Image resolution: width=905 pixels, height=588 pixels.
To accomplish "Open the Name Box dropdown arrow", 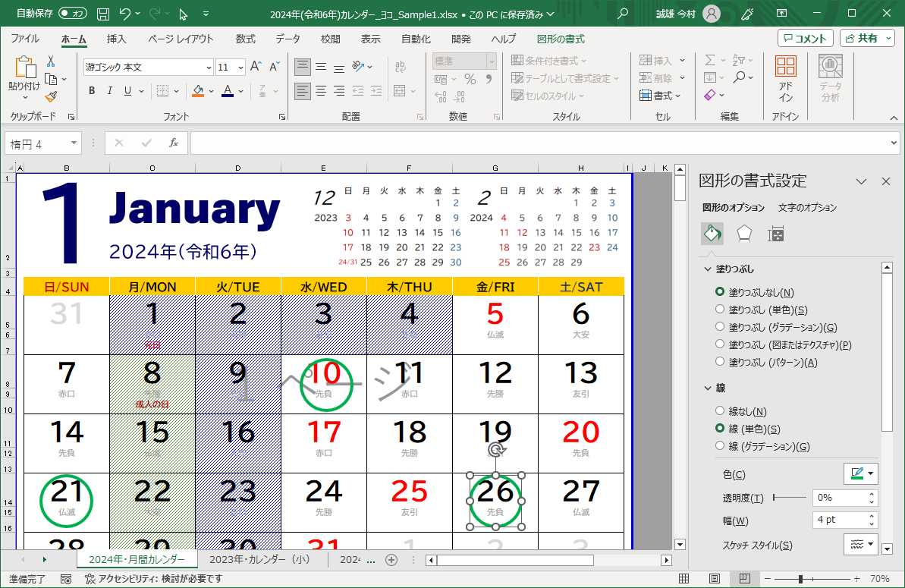I will coord(74,143).
